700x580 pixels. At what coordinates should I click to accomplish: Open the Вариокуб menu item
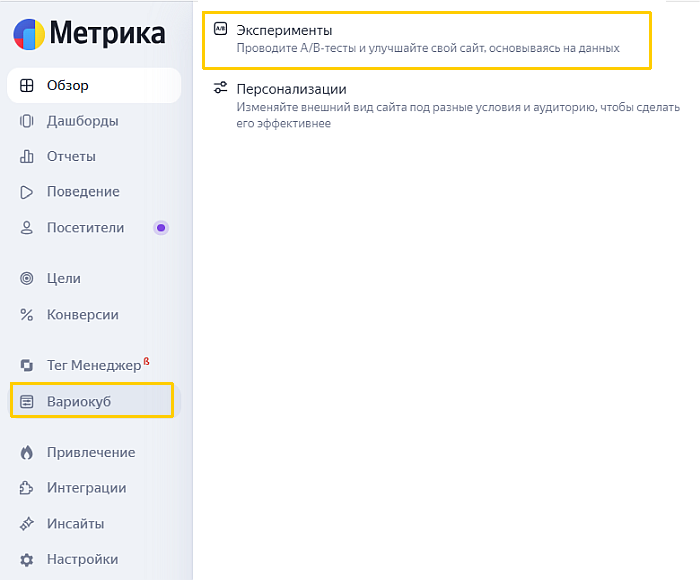coord(92,400)
